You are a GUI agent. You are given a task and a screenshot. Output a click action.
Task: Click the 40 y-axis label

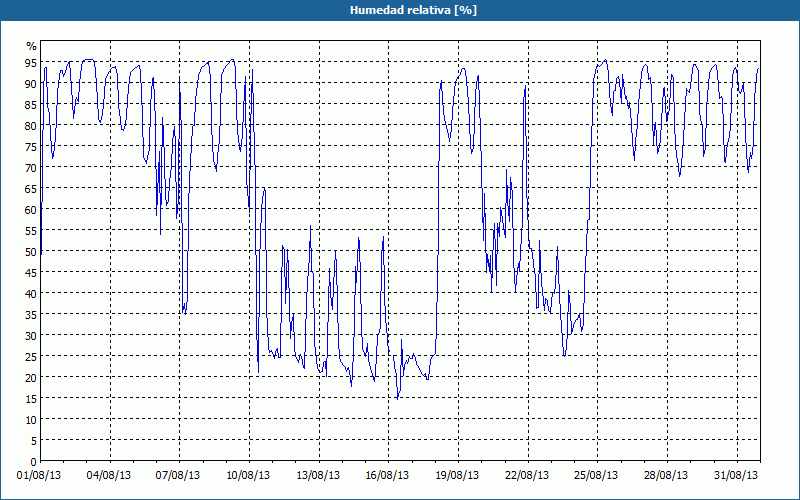click(31, 293)
